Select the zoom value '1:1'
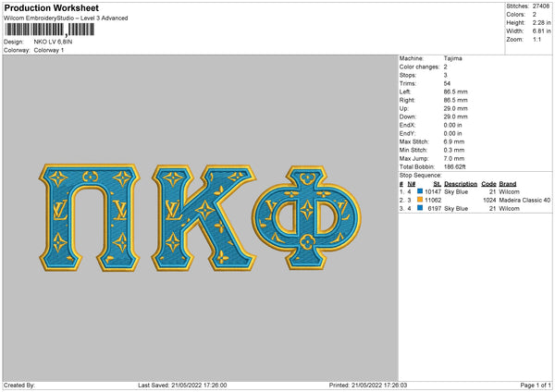Screen dimensions: 555x392 [x=536, y=39]
